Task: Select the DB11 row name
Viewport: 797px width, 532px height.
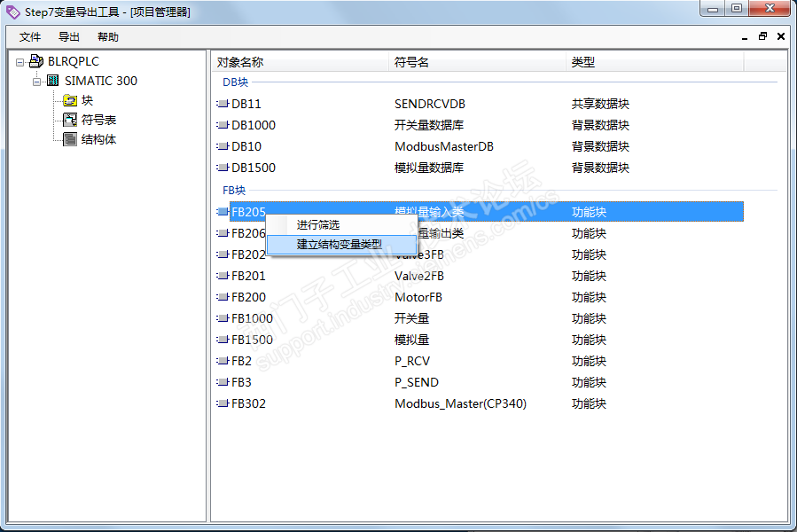Action: tap(246, 105)
